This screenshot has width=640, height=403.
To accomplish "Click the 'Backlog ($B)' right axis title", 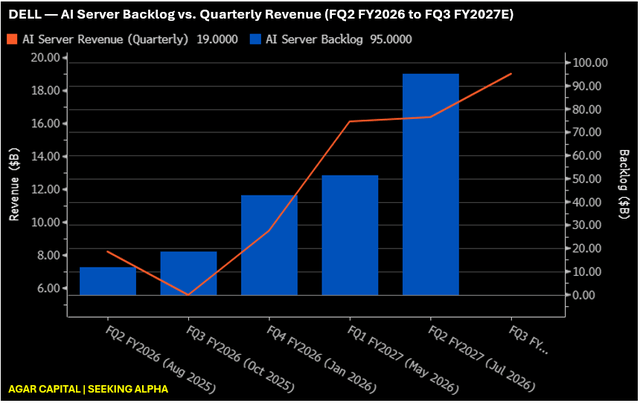I will click(624, 184).
